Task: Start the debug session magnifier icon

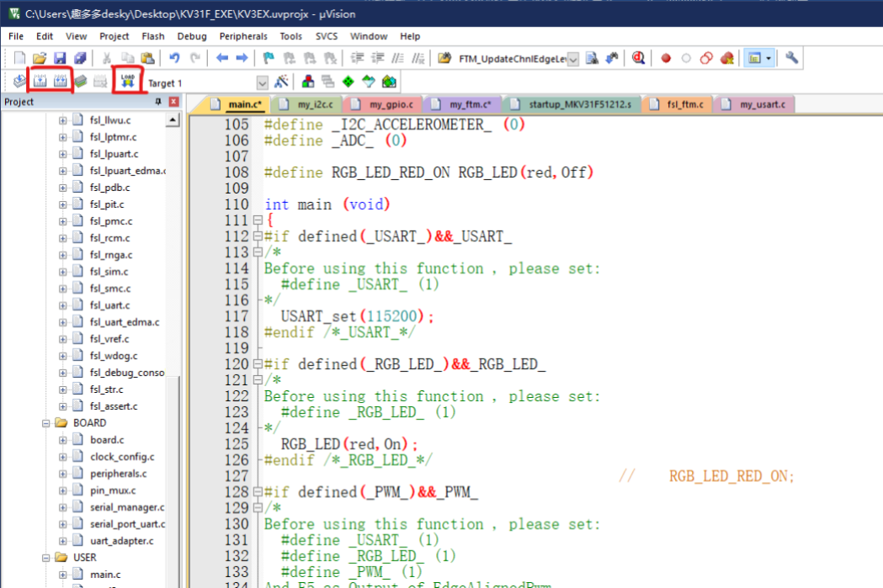Action: pyautogui.click(x=638, y=58)
